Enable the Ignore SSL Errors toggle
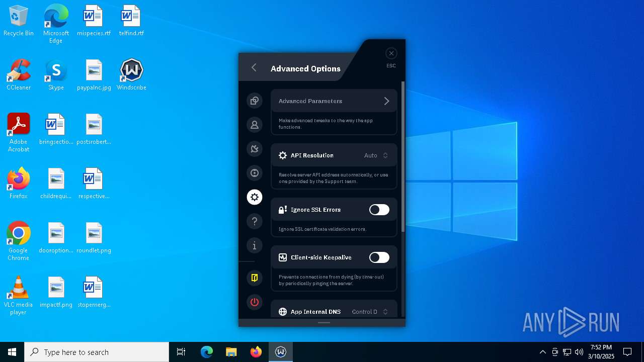 [379, 210]
